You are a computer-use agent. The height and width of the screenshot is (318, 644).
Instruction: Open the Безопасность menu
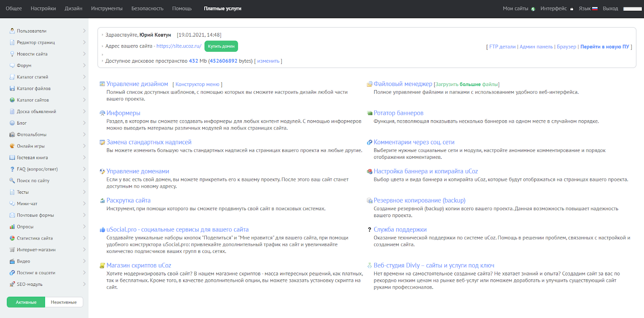(x=147, y=8)
